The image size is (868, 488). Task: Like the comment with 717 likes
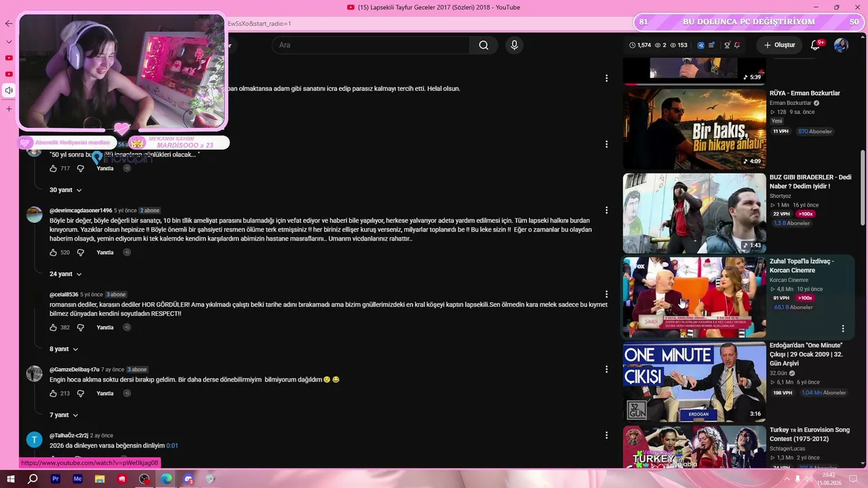pos(54,168)
